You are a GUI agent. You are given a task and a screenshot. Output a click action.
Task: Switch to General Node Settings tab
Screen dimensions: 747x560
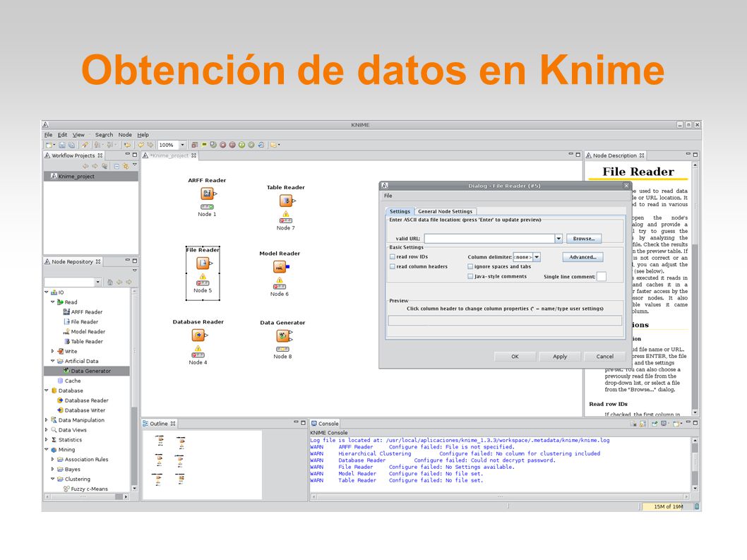(445, 212)
